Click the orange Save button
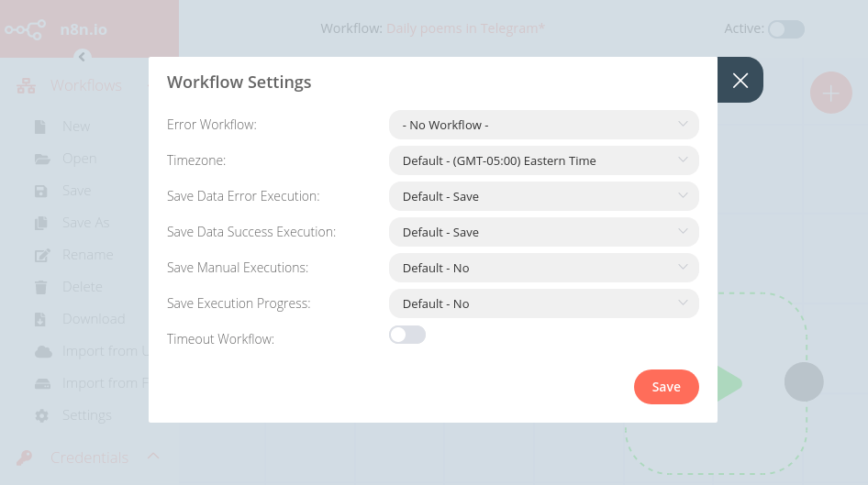The height and width of the screenshot is (485, 868). 666,387
